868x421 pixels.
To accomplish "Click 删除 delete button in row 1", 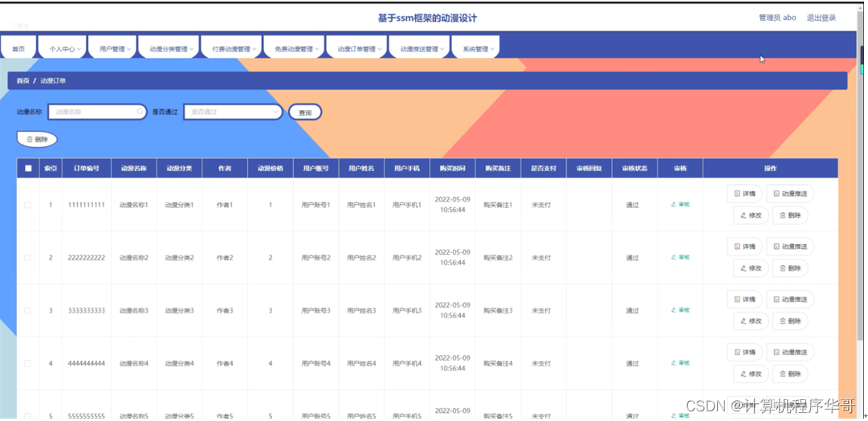I will pyautogui.click(x=790, y=215).
